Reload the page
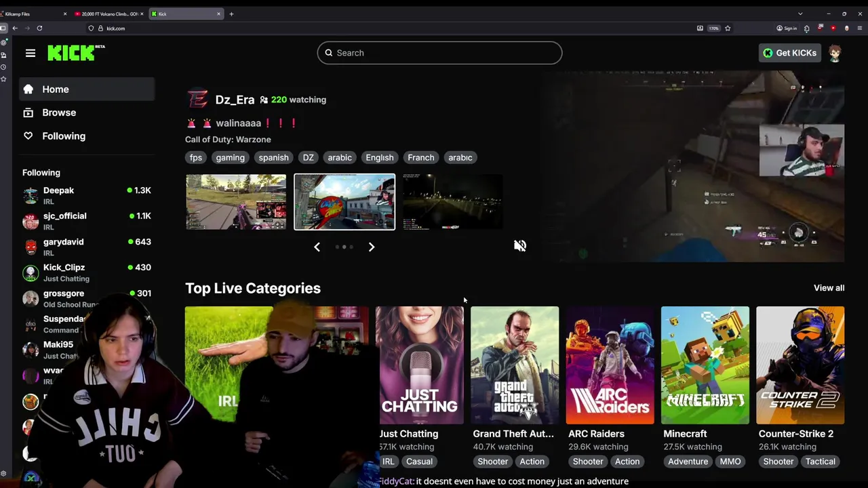Image resolution: width=868 pixels, height=488 pixels. click(x=39, y=28)
